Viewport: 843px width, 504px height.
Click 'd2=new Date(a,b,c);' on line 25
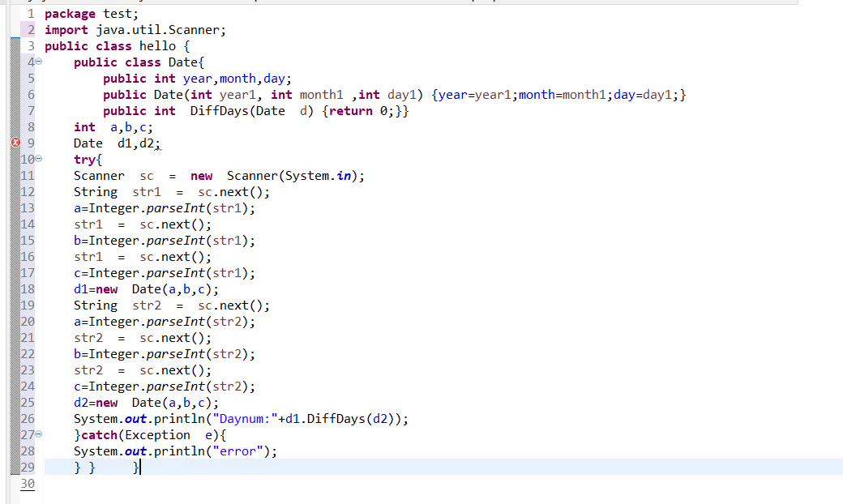point(146,403)
